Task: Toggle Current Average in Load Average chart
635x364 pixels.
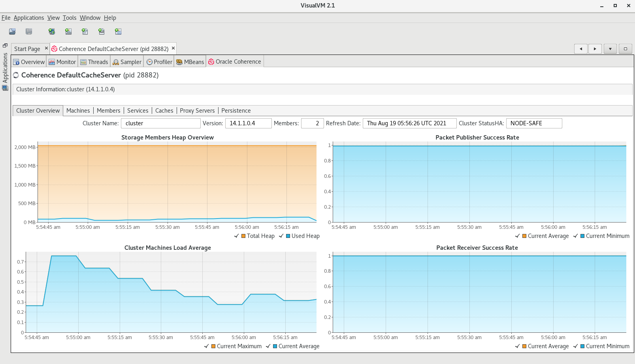Action: (268, 346)
